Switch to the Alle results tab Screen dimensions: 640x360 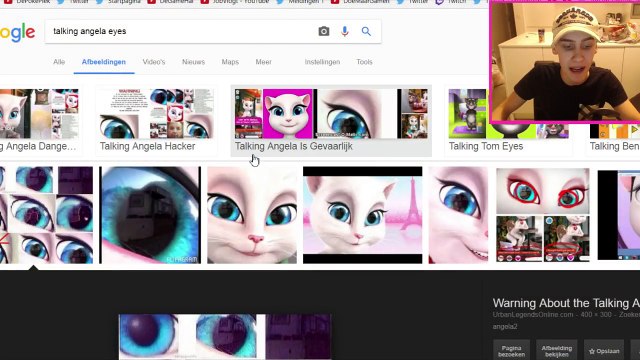(x=59, y=62)
